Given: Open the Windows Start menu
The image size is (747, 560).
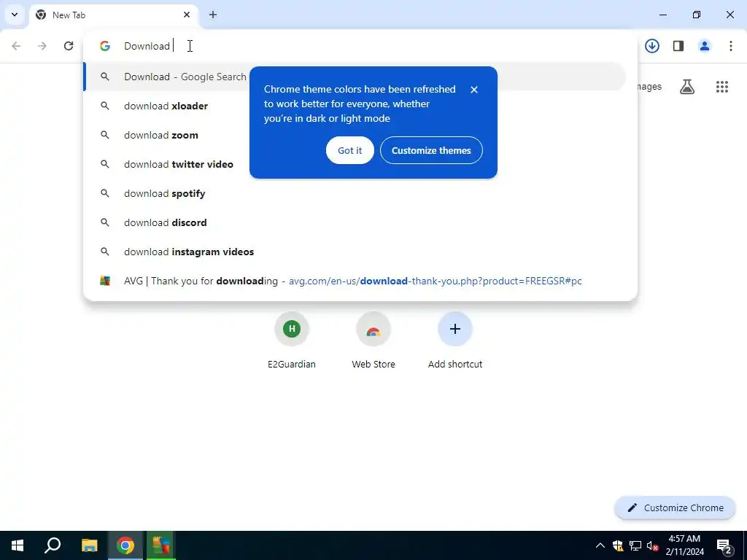Looking at the screenshot, I should tap(18, 545).
